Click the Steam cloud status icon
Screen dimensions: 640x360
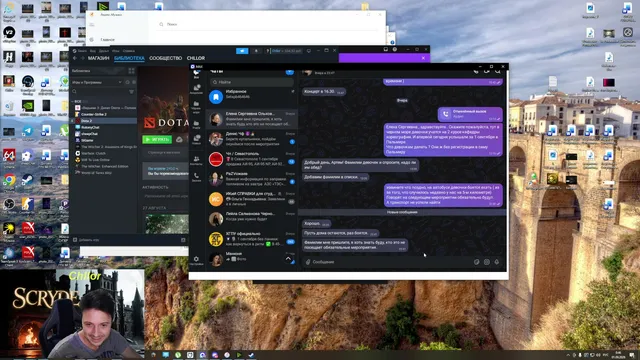[179, 140]
